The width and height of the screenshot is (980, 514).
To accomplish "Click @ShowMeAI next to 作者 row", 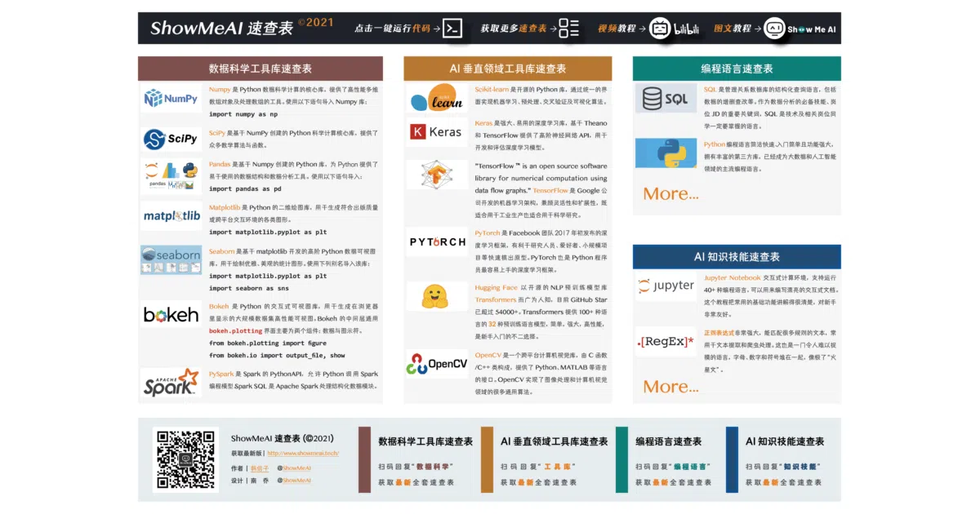I will 294,468.
